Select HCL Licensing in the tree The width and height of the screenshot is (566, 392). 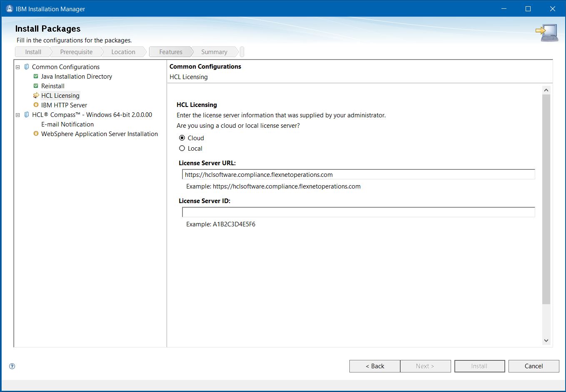coord(60,95)
